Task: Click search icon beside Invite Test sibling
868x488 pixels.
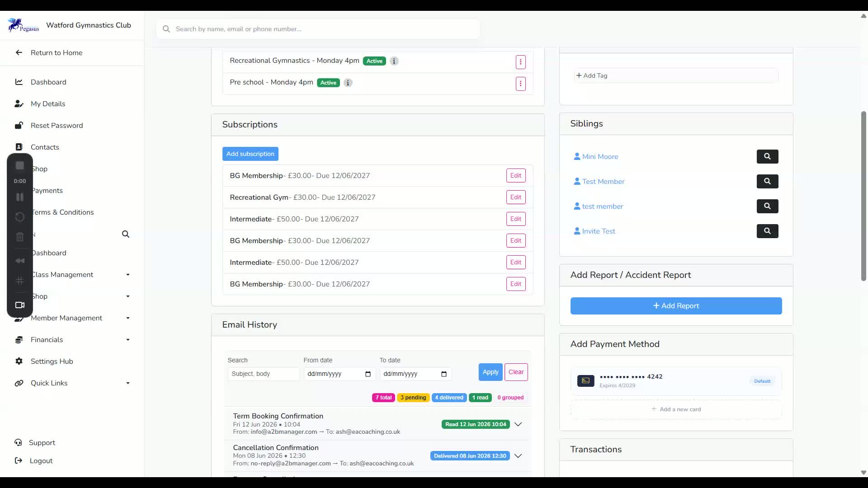Action: [x=767, y=231]
